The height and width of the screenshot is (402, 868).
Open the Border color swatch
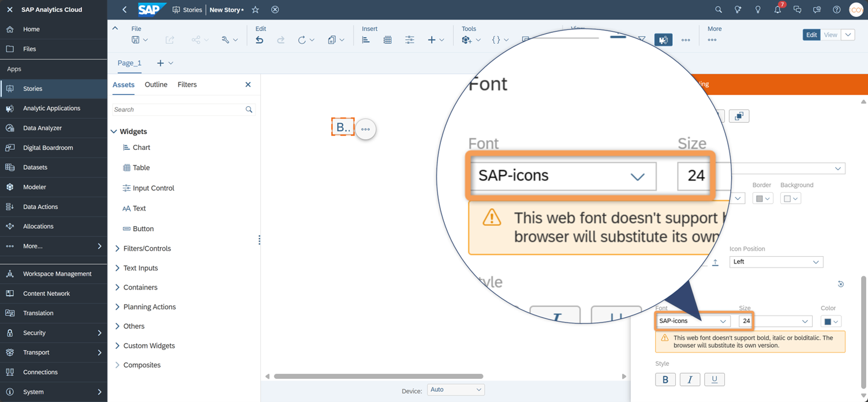click(762, 198)
